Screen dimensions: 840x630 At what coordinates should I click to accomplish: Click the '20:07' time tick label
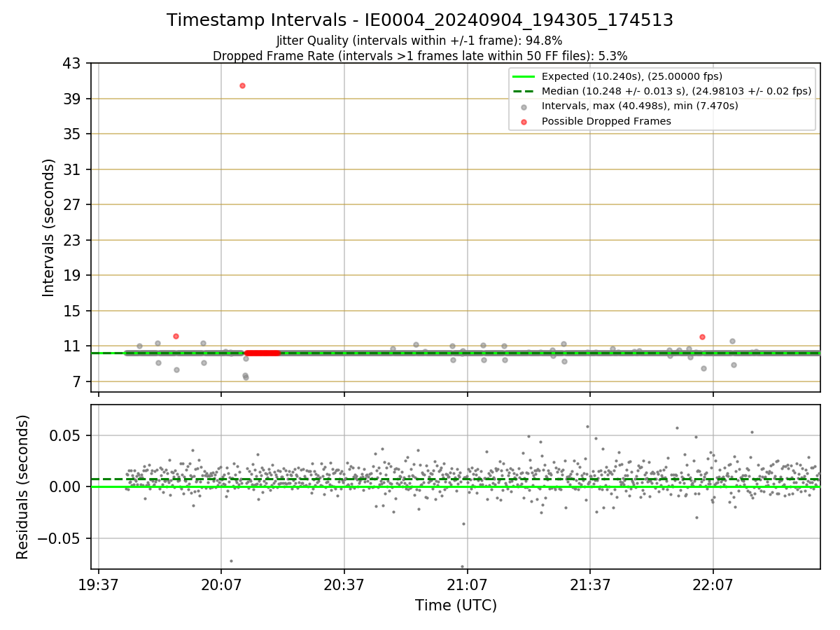221,584
